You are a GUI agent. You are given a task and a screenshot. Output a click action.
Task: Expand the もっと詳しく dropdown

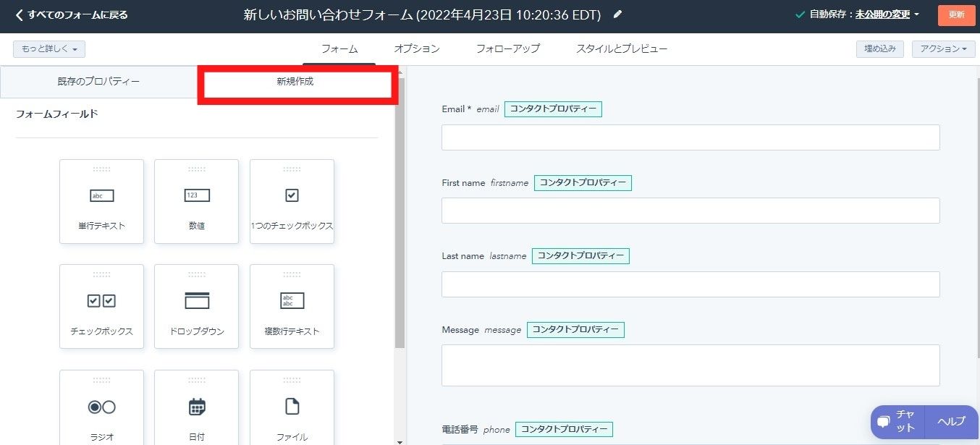[49, 49]
